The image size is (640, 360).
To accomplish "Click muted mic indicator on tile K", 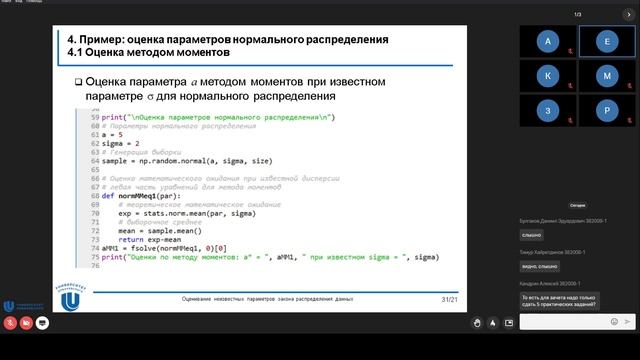I will click(570, 86).
